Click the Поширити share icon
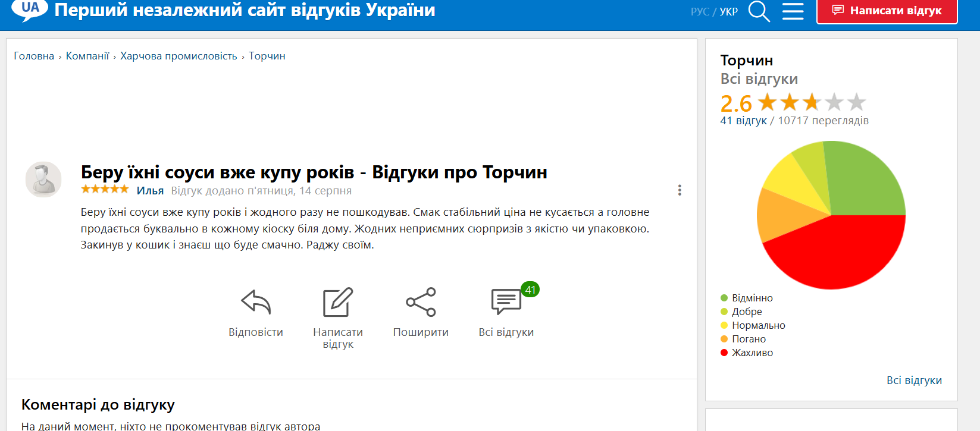This screenshot has height=431, width=980. click(x=421, y=302)
